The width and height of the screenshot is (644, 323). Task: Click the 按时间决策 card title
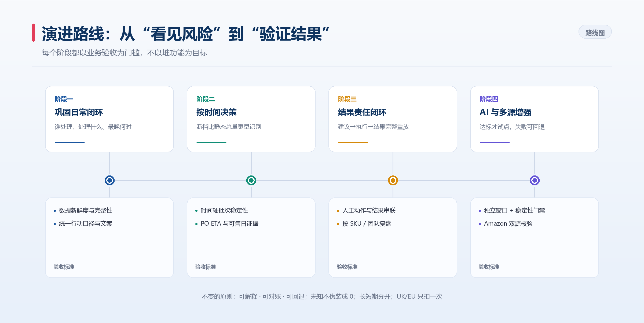(216, 112)
